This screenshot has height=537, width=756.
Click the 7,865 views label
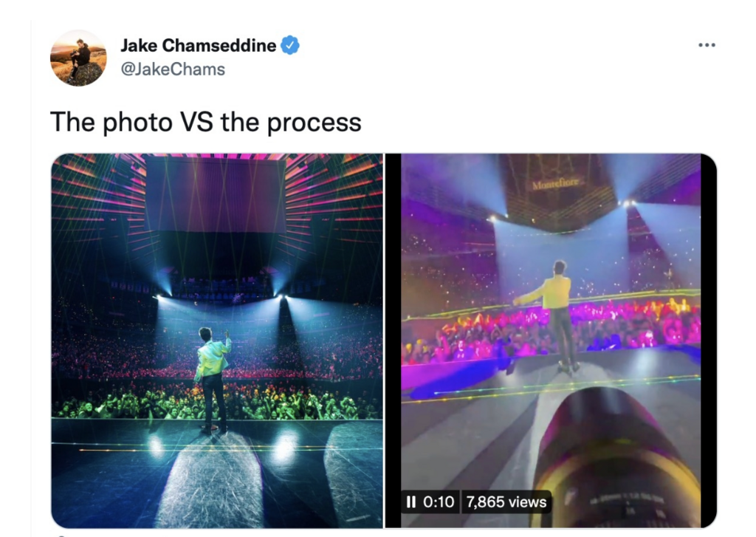[506, 502]
